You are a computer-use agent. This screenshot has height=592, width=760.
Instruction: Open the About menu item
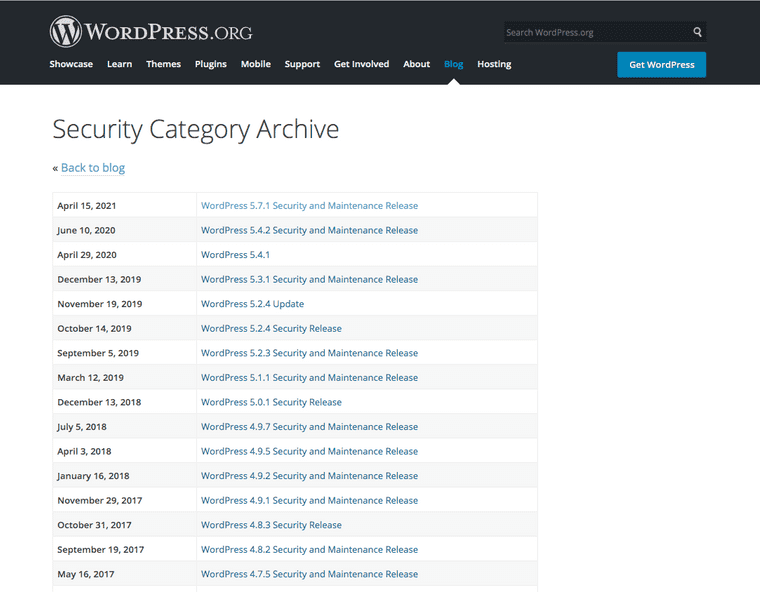point(416,64)
